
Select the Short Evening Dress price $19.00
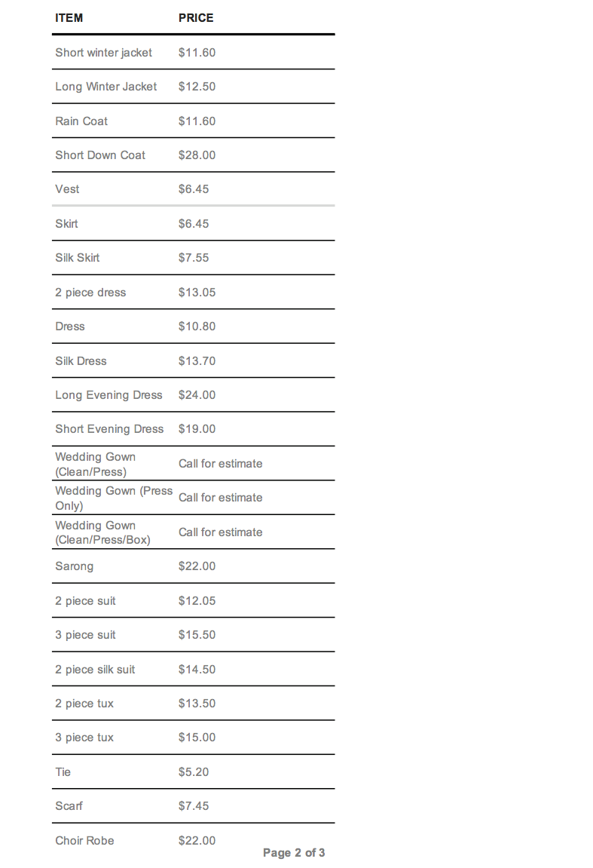pyautogui.click(x=197, y=429)
